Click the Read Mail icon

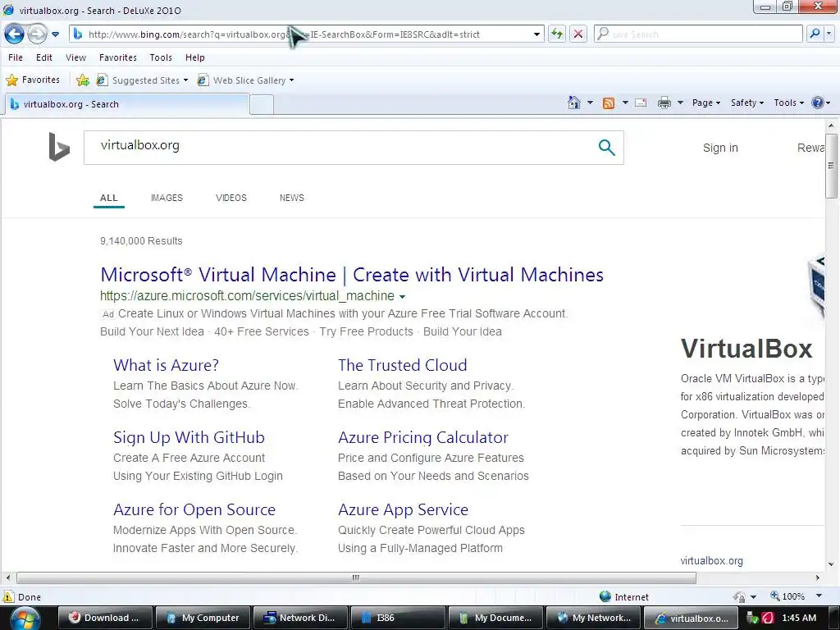[x=641, y=103]
